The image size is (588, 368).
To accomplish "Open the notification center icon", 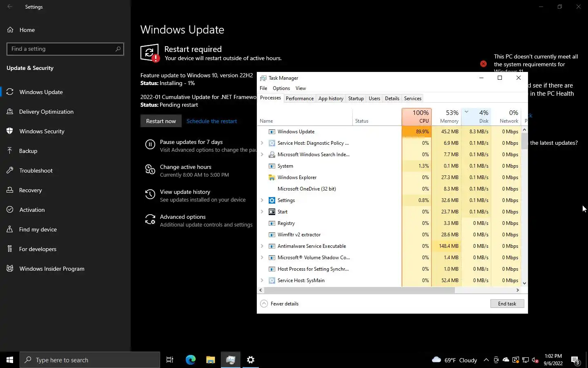I will pyautogui.click(x=575, y=360).
